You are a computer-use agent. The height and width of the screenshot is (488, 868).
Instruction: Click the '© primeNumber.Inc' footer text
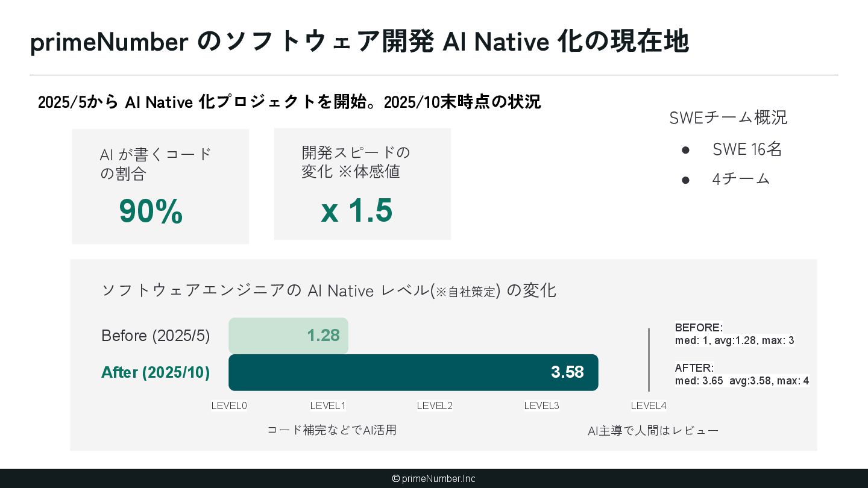(x=433, y=478)
